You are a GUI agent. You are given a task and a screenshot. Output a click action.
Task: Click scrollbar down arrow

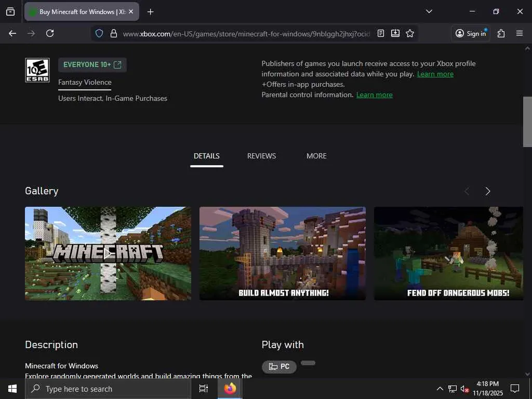527,374
